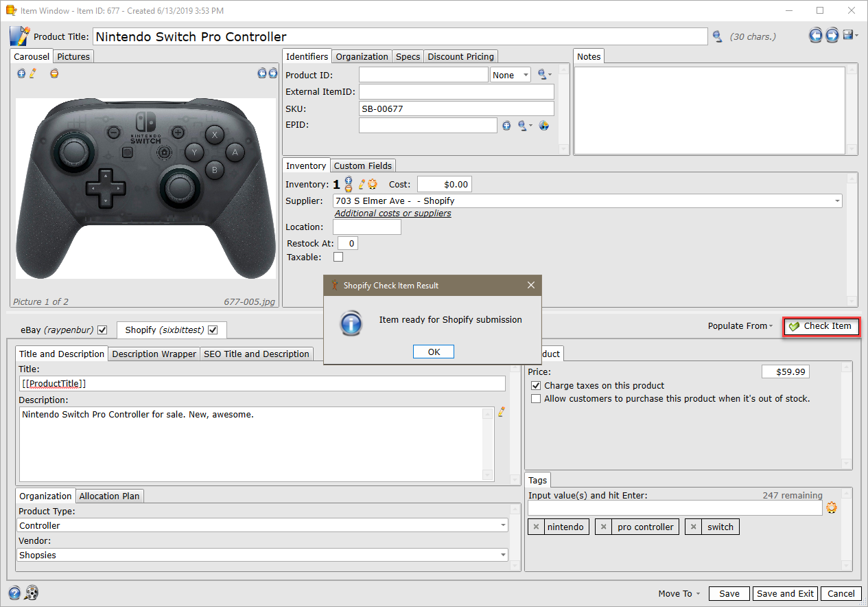The width and height of the screenshot is (868, 607).
Task: Click the magnifier search icon next to EPID
Action: click(x=523, y=126)
